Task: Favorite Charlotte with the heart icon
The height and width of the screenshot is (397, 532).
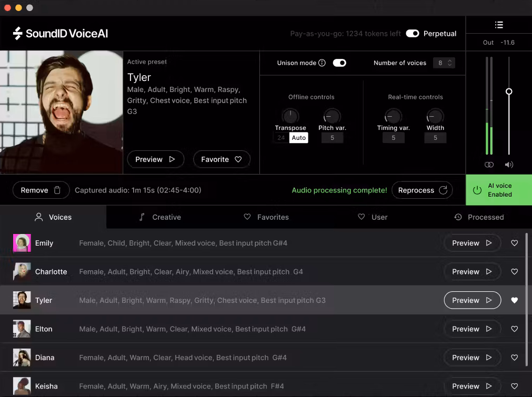Action: click(x=514, y=271)
